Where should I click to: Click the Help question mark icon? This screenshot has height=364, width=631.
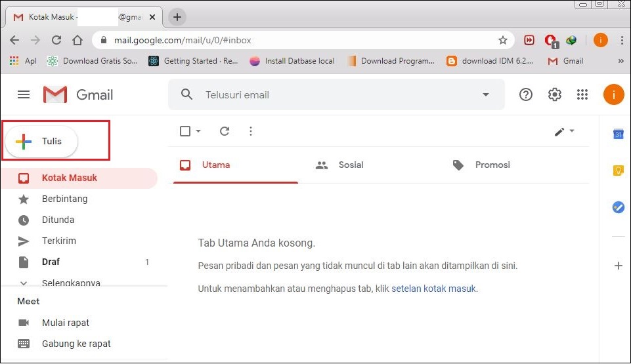pos(525,94)
